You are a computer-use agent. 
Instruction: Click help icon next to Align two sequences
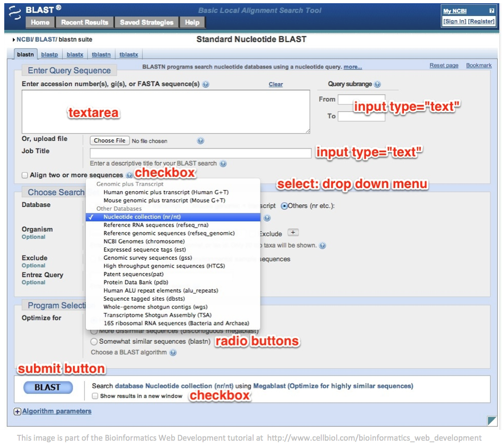click(129, 175)
